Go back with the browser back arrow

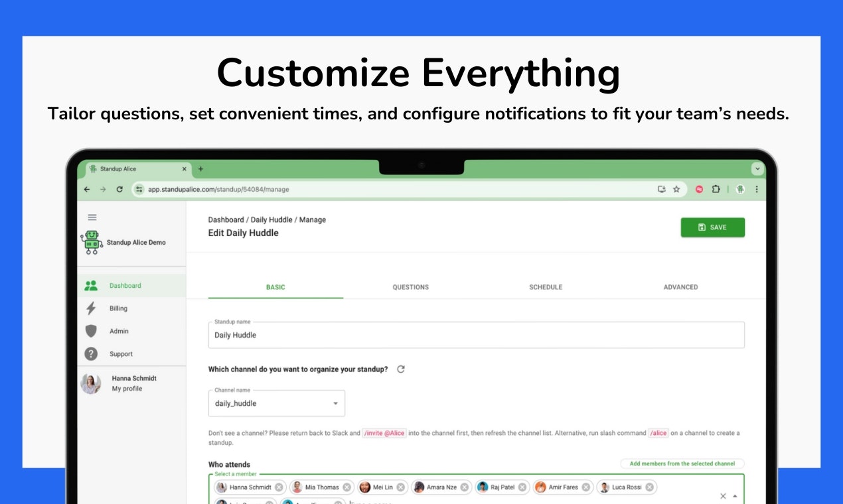point(87,189)
